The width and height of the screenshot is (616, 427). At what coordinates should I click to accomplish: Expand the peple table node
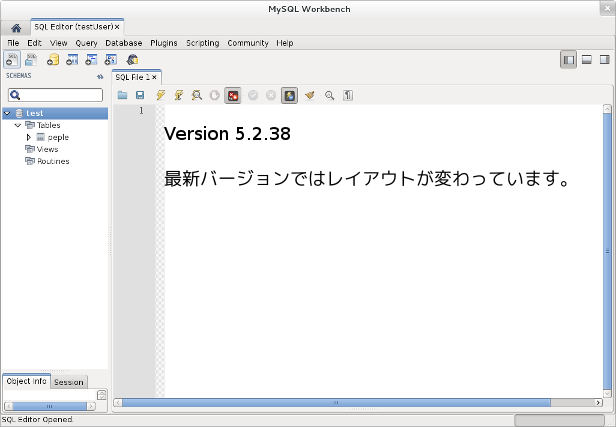click(x=28, y=137)
